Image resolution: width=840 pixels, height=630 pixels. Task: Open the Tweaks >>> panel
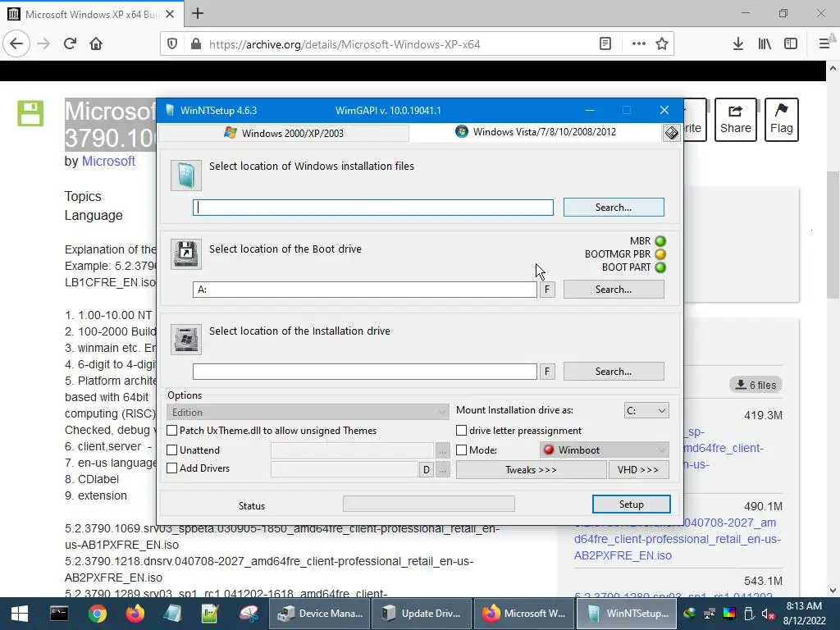click(x=531, y=470)
